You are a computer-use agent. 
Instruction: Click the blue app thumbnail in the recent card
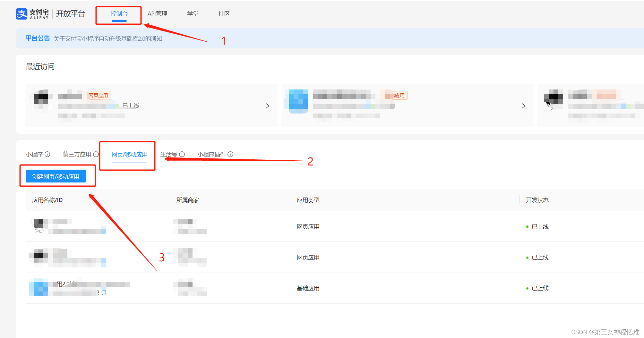pyautogui.click(x=298, y=101)
